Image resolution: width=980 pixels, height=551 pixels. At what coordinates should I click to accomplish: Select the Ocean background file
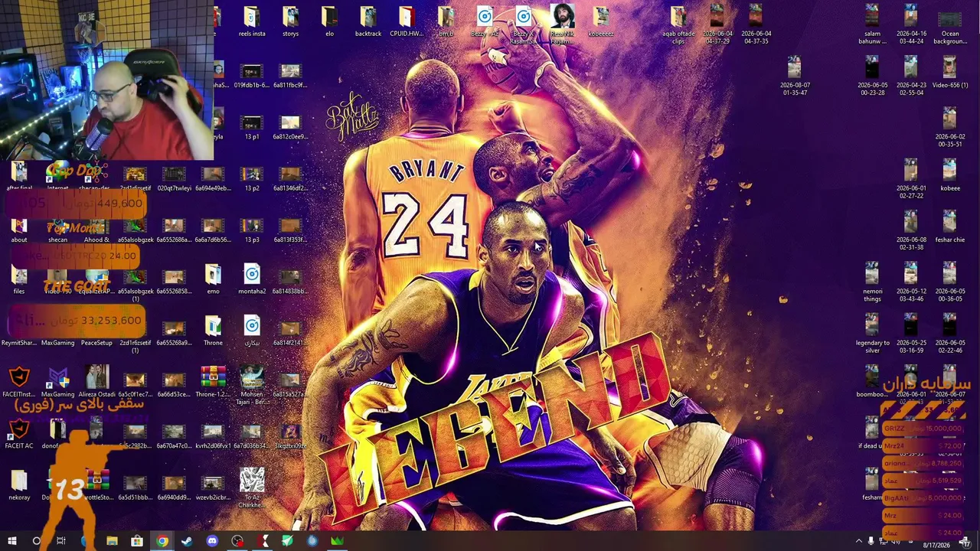point(950,25)
